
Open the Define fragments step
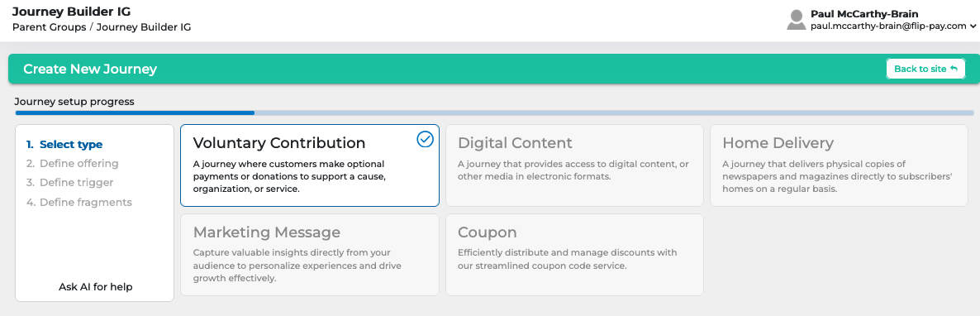point(79,202)
